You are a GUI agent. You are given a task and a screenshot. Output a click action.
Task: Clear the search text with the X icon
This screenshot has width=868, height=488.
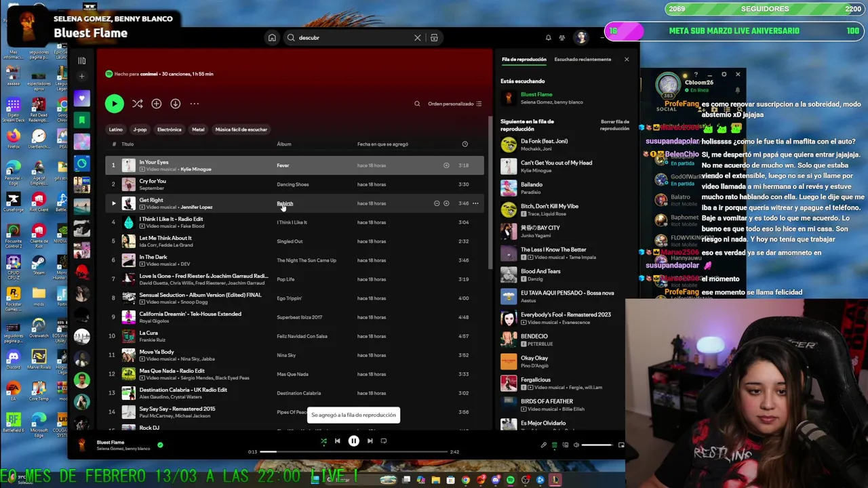point(418,38)
